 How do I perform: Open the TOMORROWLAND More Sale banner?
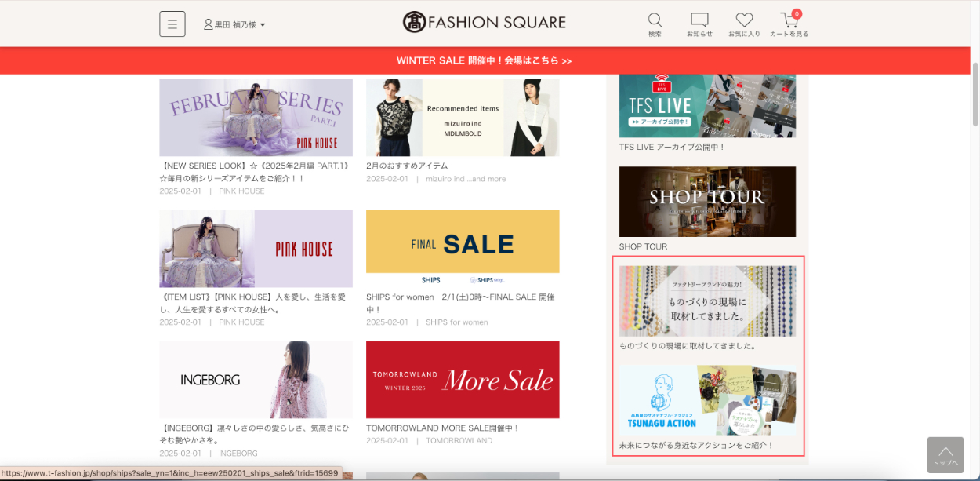pyautogui.click(x=463, y=380)
